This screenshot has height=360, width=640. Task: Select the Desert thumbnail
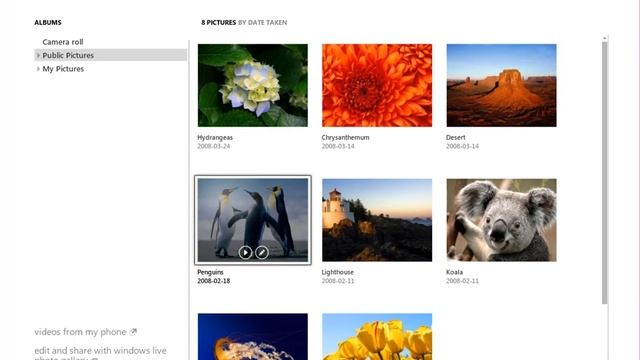501,85
